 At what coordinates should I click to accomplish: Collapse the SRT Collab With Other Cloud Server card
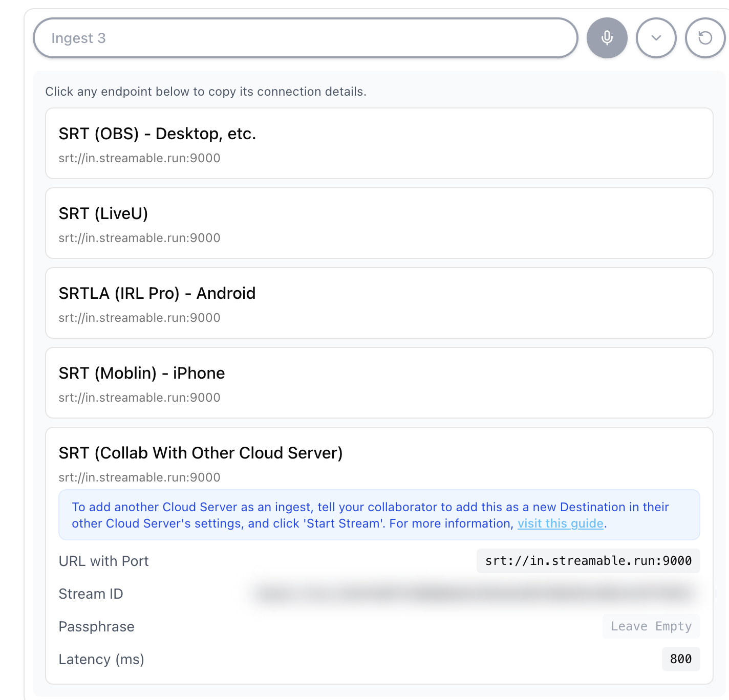(x=200, y=453)
